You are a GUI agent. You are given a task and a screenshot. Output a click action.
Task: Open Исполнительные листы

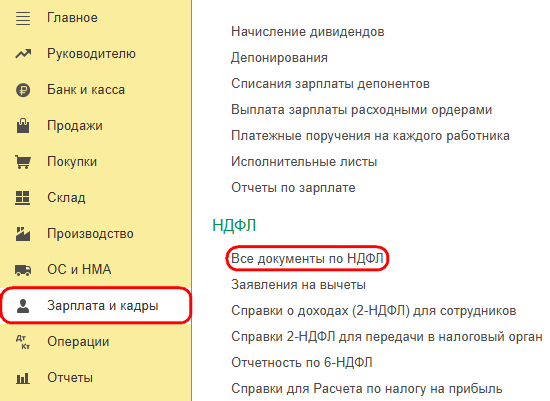pos(304,162)
